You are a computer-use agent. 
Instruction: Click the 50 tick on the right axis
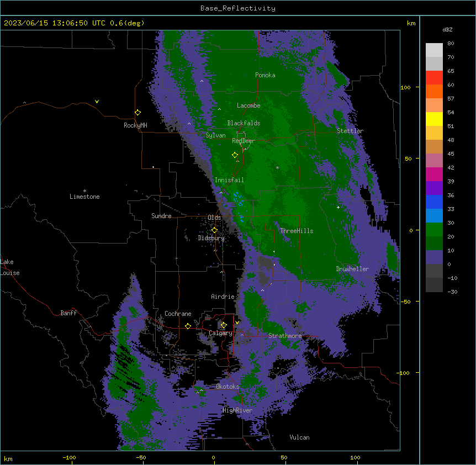pyautogui.click(x=408, y=158)
